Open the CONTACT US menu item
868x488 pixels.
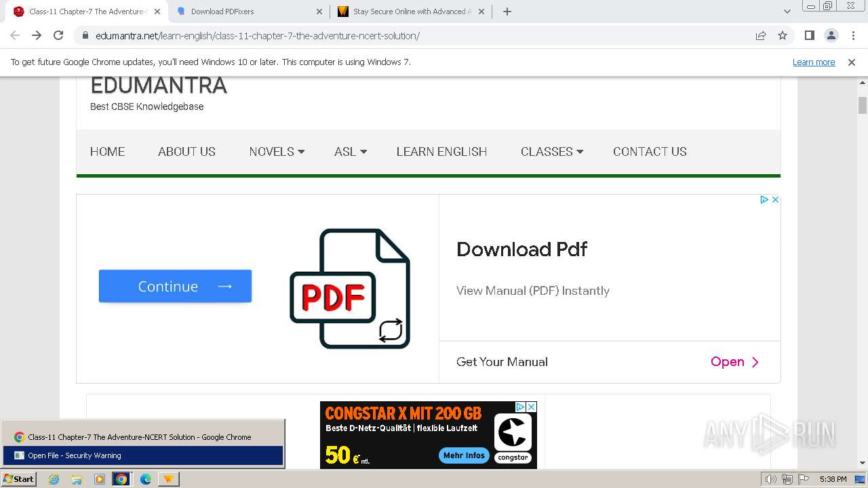(650, 152)
